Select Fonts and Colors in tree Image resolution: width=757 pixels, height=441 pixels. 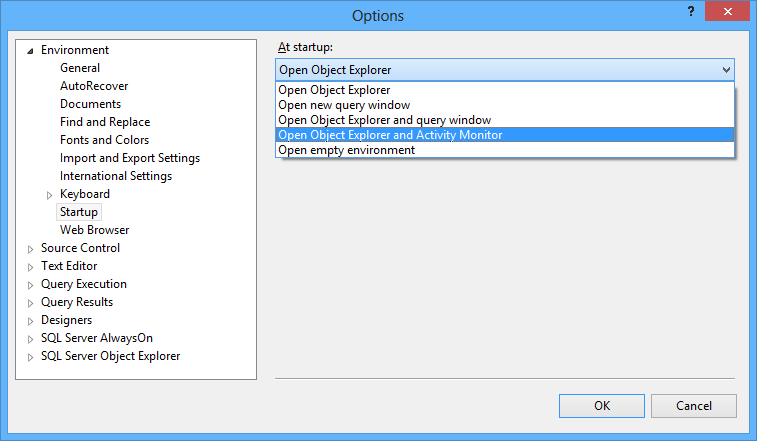104,140
